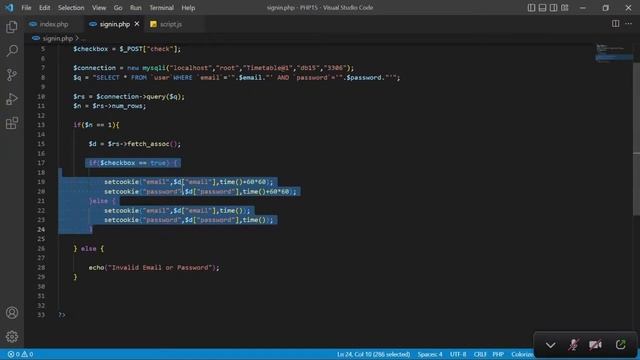Open the Manage gear icon
This screenshot has height=360, width=640.
pyautogui.click(x=12, y=336)
